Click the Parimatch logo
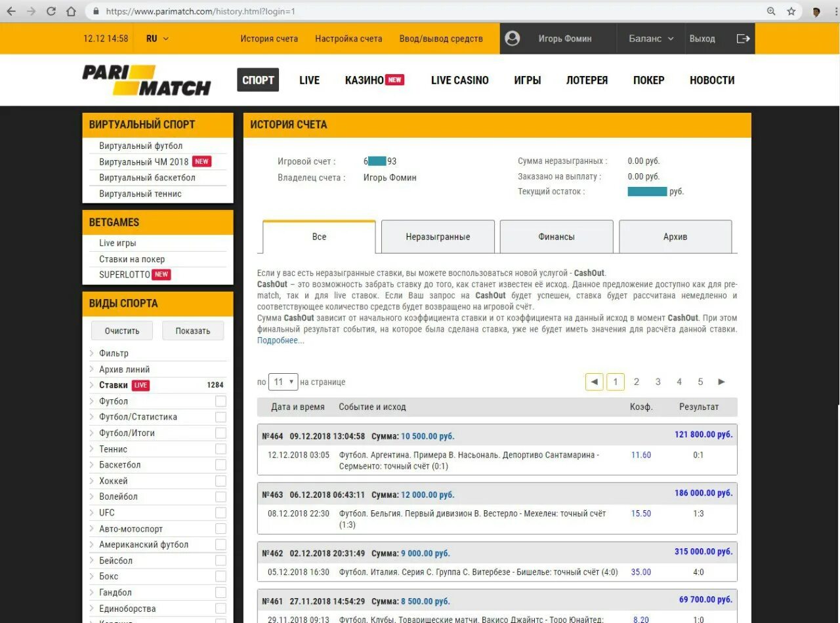The width and height of the screenshot is (840, 623). pos(146,80)
